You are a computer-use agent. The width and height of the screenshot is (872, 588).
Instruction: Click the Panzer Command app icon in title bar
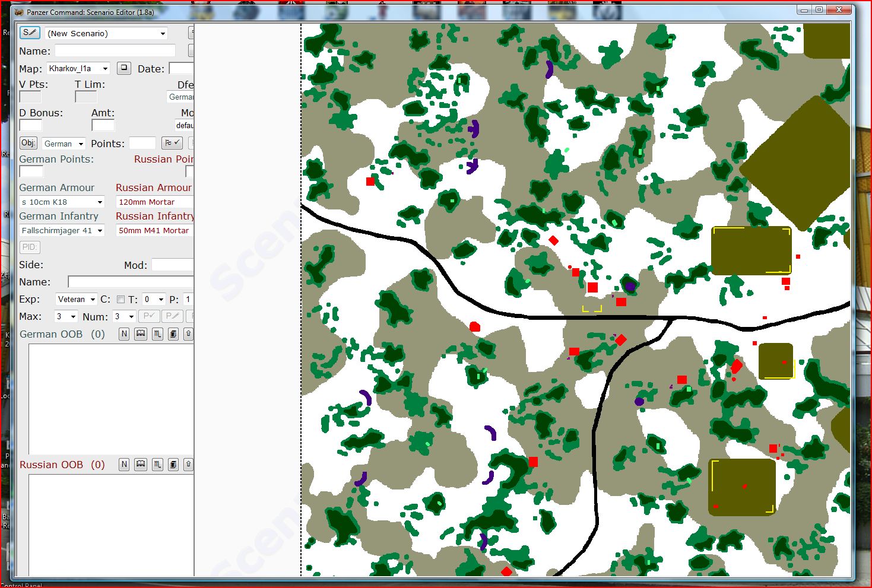pos(19,12)
